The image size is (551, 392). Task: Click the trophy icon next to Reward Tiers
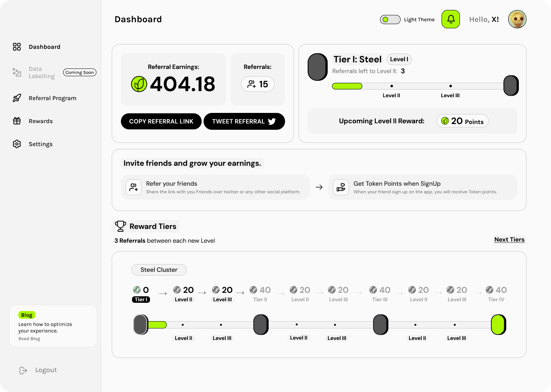(x=120, y=226)
